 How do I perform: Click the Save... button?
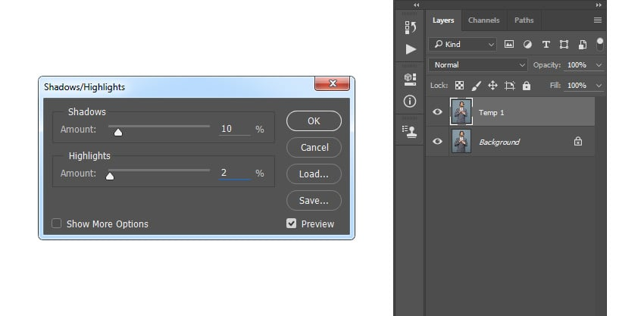point(314,201)
